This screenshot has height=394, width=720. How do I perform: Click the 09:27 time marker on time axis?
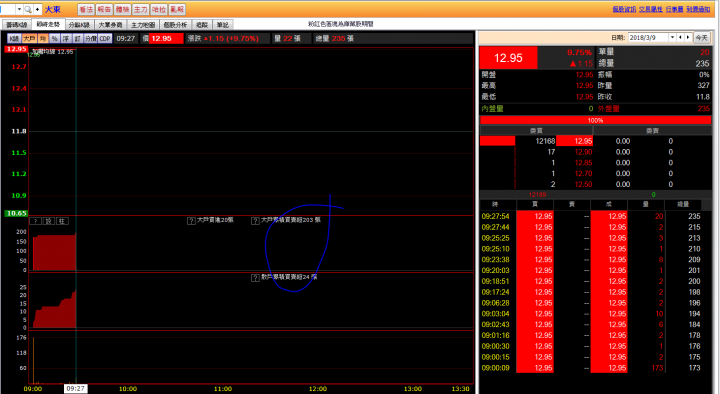point(75,388)
